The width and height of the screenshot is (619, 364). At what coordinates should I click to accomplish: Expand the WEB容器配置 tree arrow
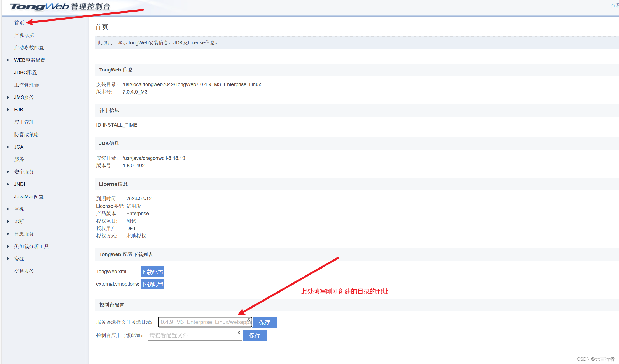click(8, 60)
